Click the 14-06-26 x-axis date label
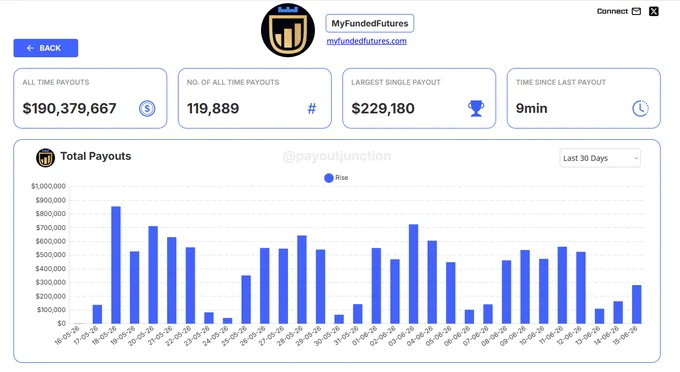The width and height of the screenshot is (680, 372). point(607,336)
